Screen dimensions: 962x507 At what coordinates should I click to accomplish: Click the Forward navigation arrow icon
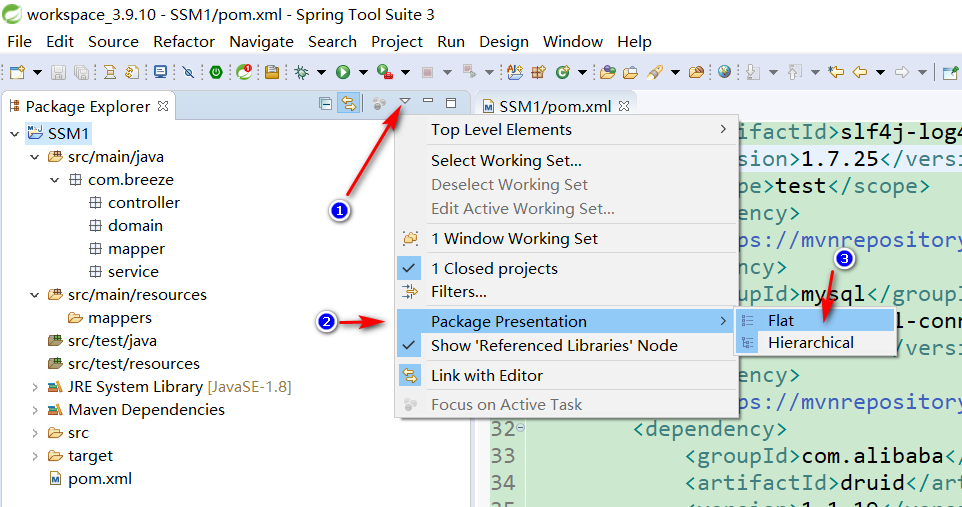tap(902, 72)
